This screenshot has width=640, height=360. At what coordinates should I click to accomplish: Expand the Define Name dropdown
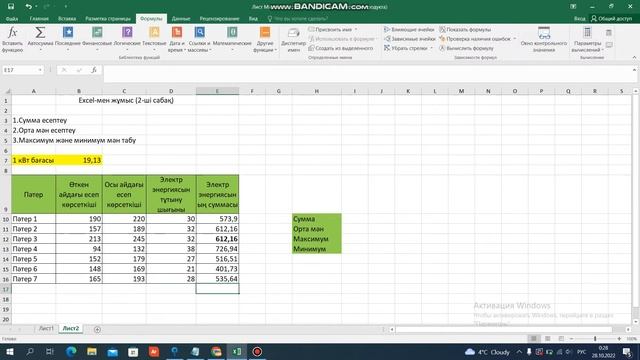(356, 29)
